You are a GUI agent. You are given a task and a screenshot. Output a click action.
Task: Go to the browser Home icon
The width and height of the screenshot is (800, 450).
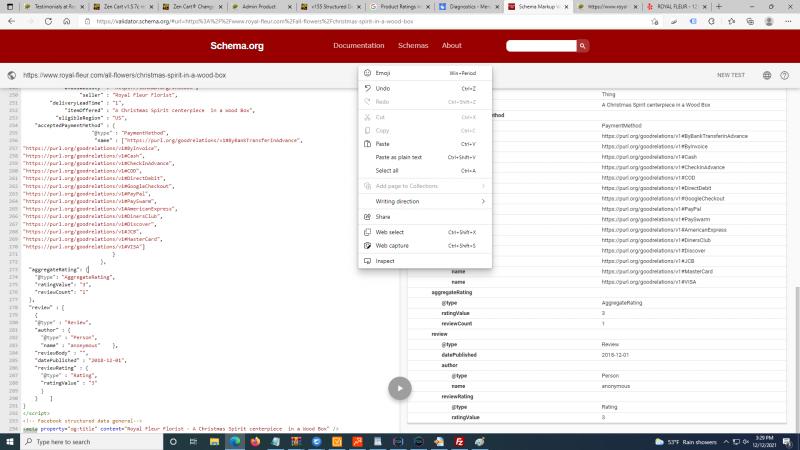(x=67, y=21)
